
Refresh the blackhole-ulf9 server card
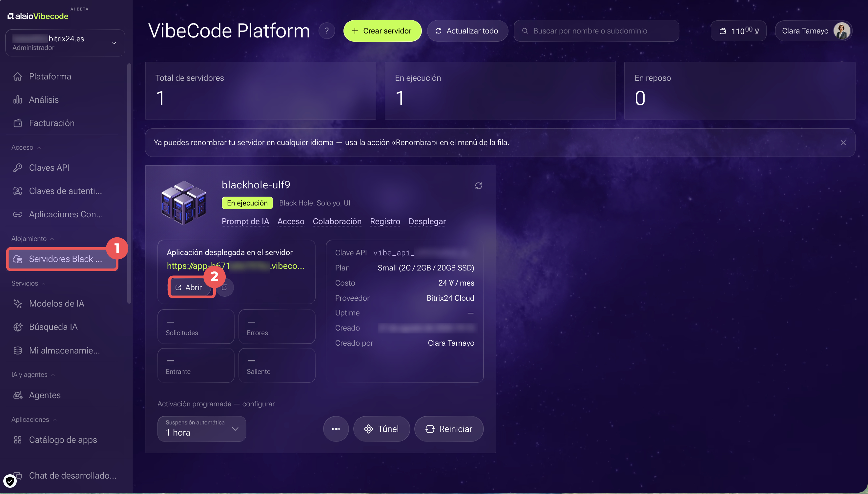click(478, 185)
